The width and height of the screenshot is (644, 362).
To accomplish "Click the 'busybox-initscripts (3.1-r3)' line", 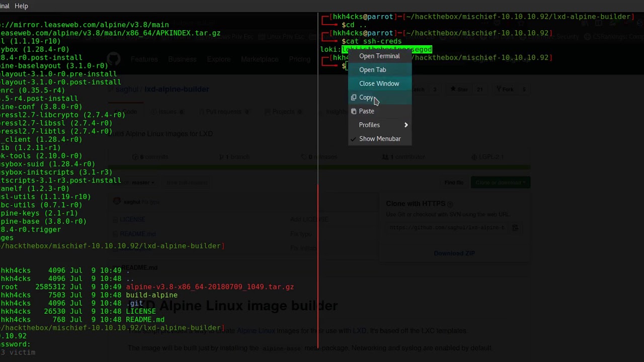I will [x=56, y=172].
